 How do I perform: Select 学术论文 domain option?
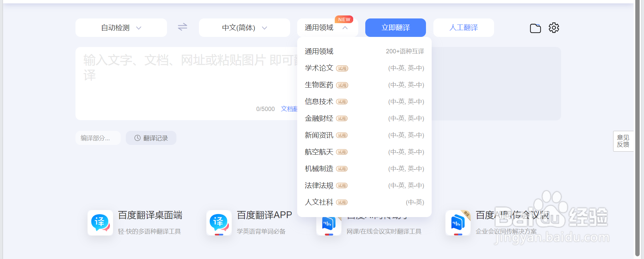pyautogui.click(x=364, y=68)
